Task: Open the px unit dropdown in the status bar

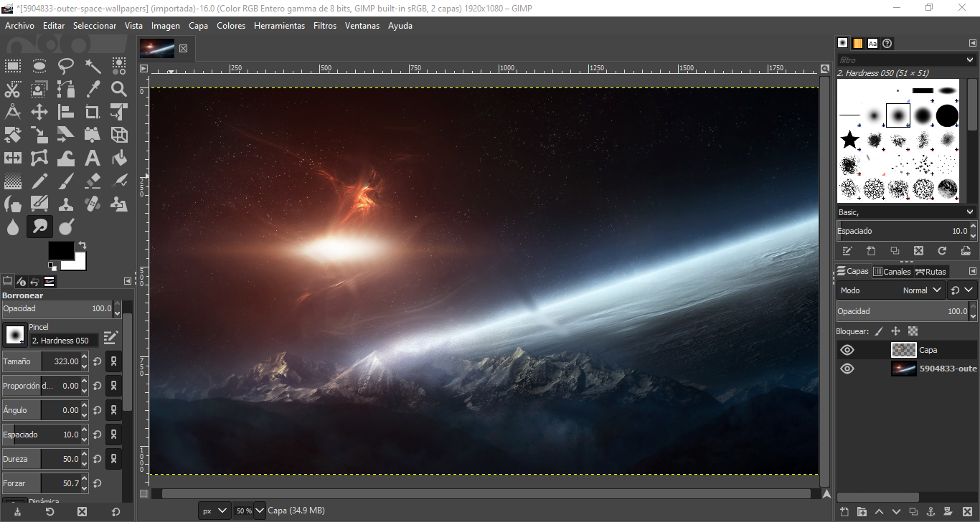Action: pyautogui.click(x=215, y=511)
